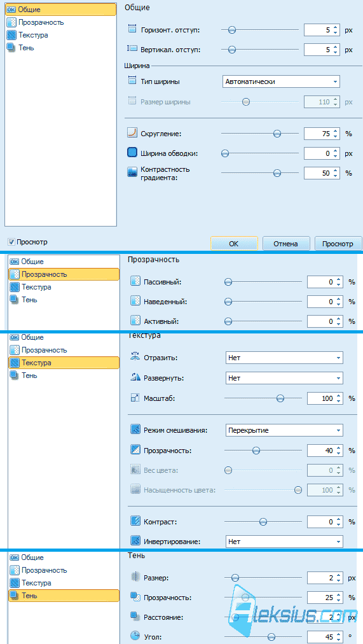Click the Просмотр button beside Отмена
The width and height of the screenshot is (363, 644).
(338, 243)
